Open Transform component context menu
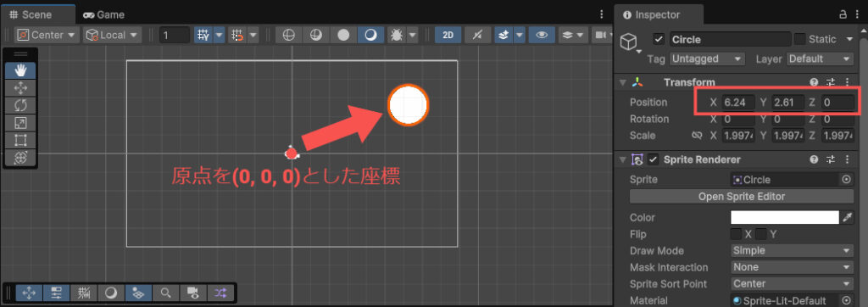The width and height of the screenshot is (868, 307). coord(847,82)
